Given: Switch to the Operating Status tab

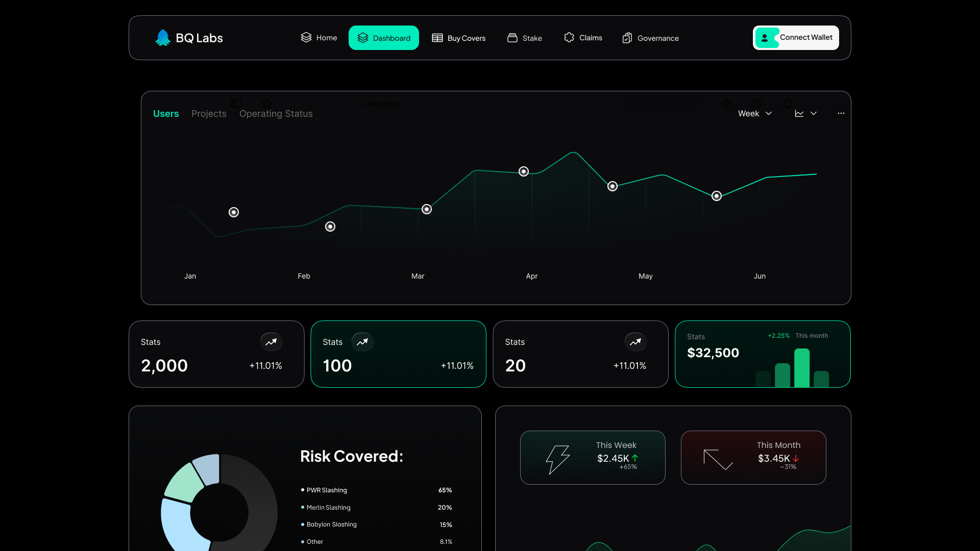Looking at the screenshot, I should [276, 114].
